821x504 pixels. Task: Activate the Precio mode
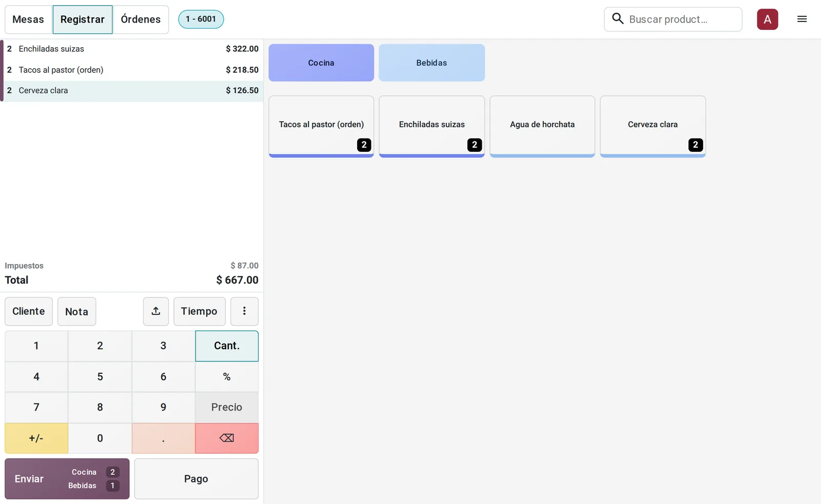coord(227,408)
